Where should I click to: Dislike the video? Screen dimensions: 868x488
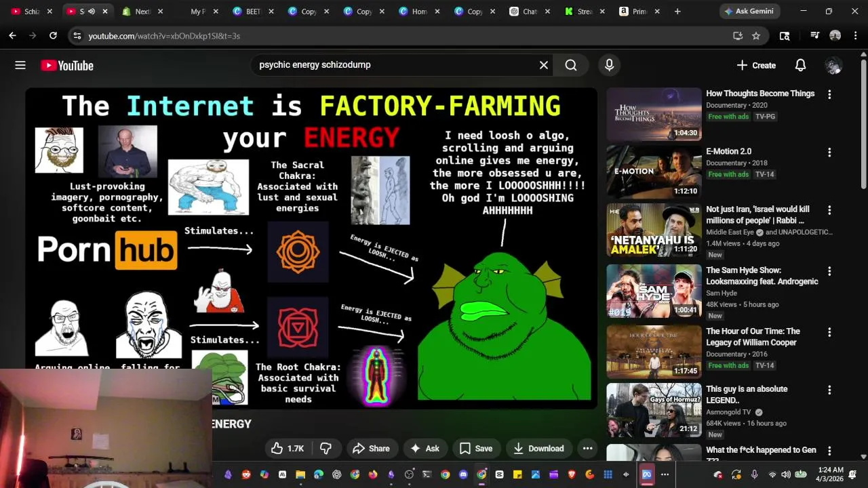(325, 449)
